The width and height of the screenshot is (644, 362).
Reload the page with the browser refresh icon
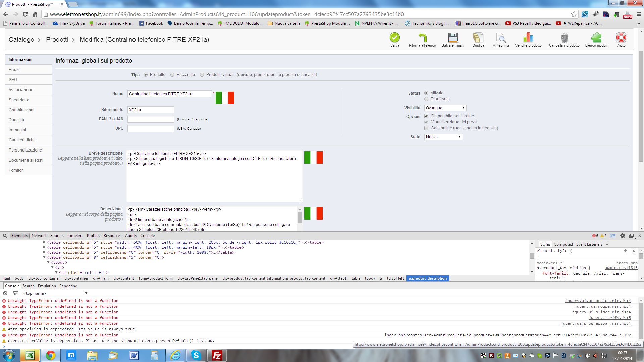(25, 14)
